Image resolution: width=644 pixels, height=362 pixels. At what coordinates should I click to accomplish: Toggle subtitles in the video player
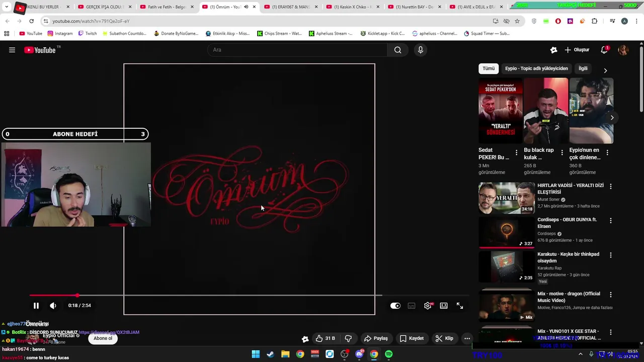click(x=412, y=306)
